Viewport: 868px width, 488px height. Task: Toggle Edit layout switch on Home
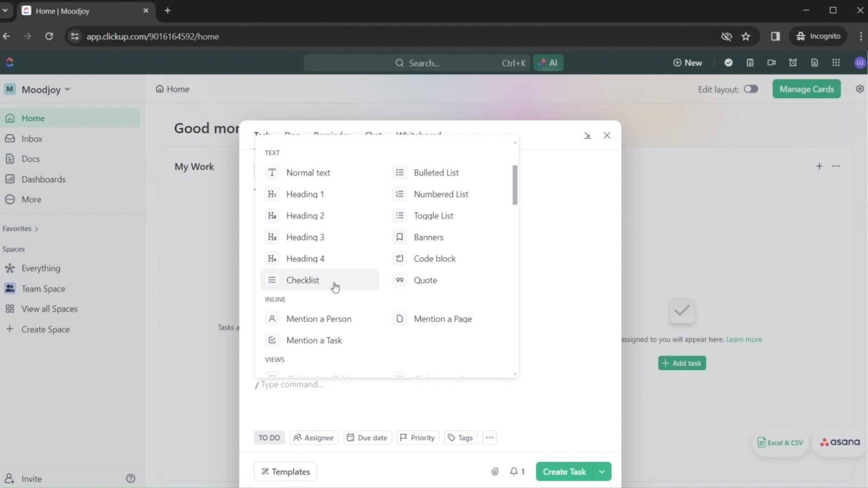click(x=750, y=89)
